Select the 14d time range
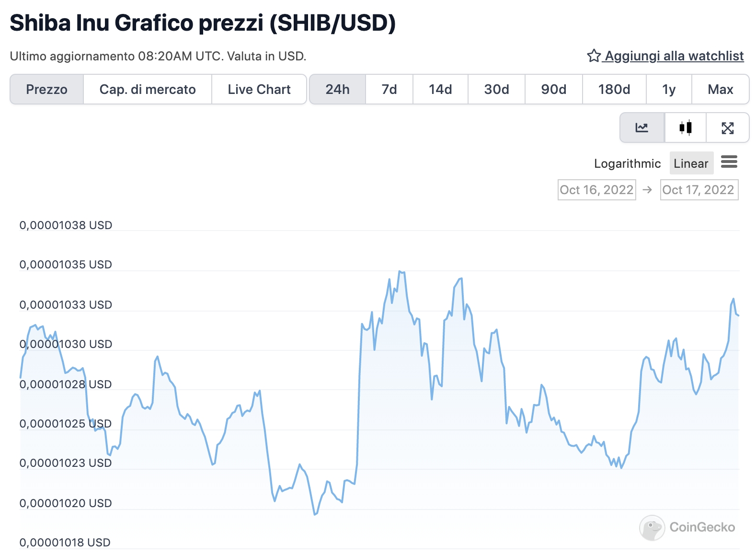Viewport: 756px width, 556px height. [x=440, y=89]
